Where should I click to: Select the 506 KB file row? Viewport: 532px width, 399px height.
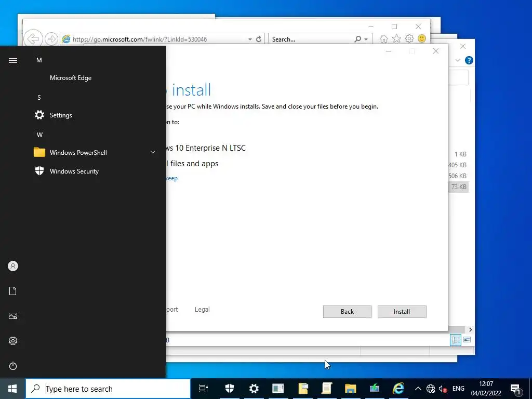coord(458,176)
